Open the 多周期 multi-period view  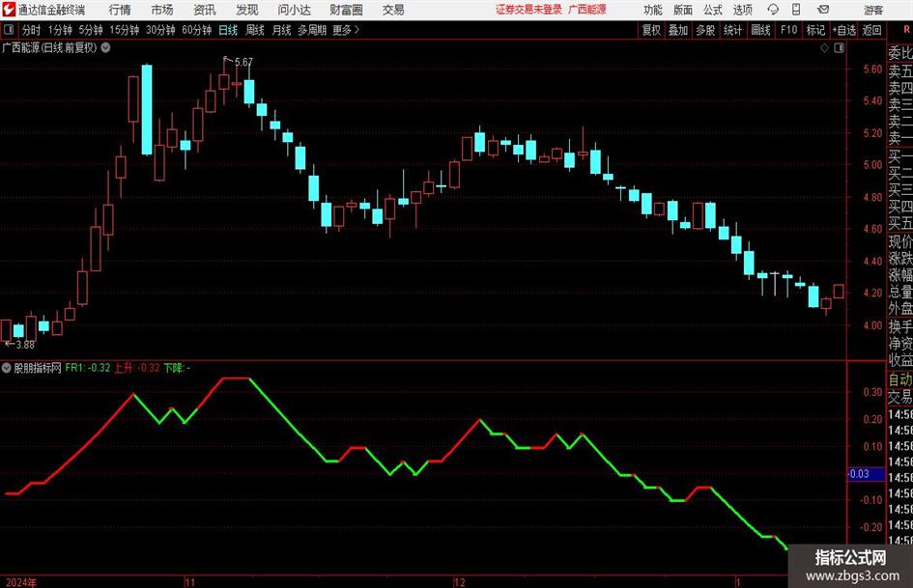[x=312, y=30]
